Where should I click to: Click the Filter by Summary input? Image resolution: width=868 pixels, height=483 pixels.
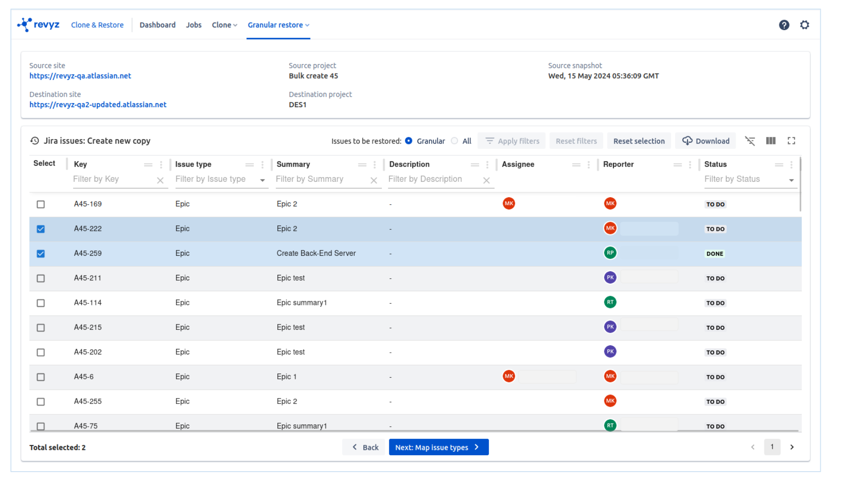click(322, 179)
